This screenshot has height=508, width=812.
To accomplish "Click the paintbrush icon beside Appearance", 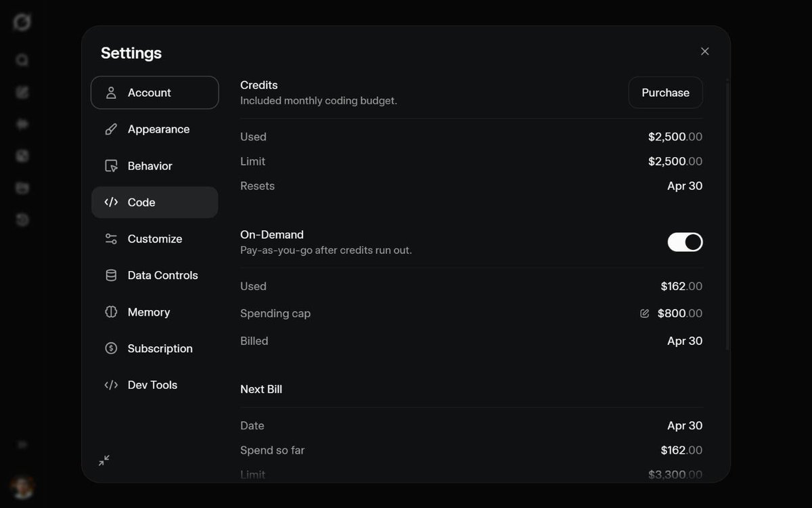I will pos(111,129).
